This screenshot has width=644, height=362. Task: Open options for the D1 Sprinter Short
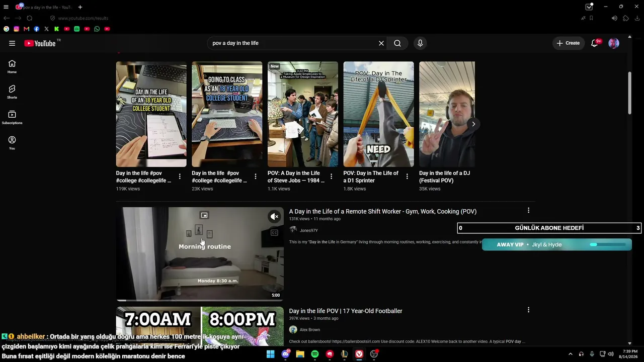(x=407, y=177)
